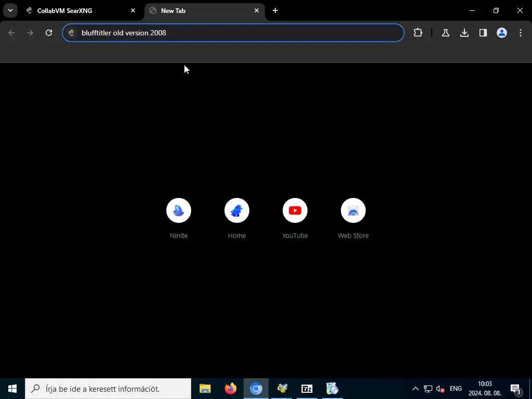Viewport: 532px width, 399px height.
Task: Open the bee icon app on taskbar
Action: (x=282, y=389)
